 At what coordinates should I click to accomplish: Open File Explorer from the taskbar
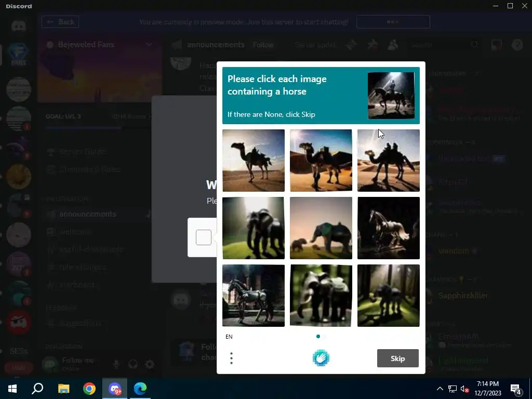pyautogui.click(x=63, y=389)
